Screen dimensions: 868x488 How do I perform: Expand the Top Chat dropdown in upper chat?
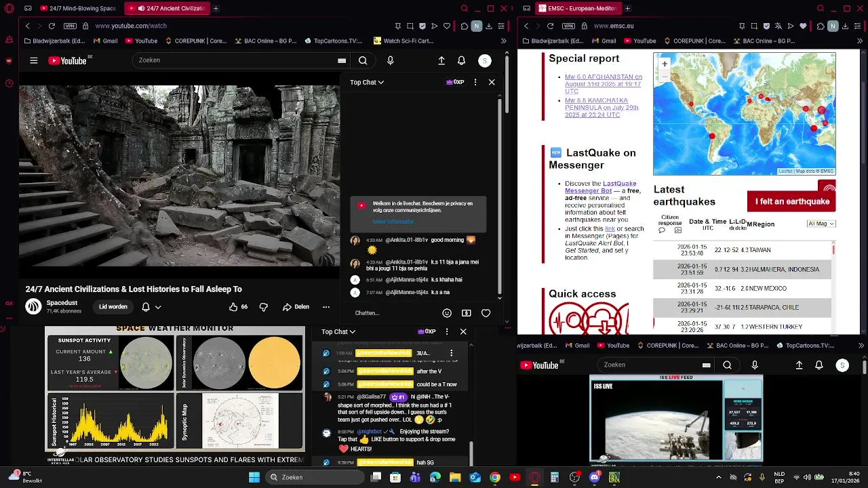(367, 82)
